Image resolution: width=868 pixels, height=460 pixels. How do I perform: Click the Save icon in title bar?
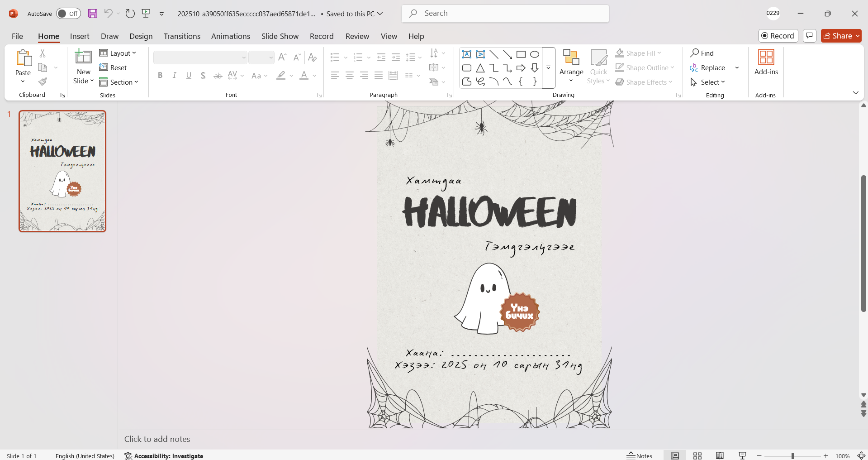[x=93, y=14]
